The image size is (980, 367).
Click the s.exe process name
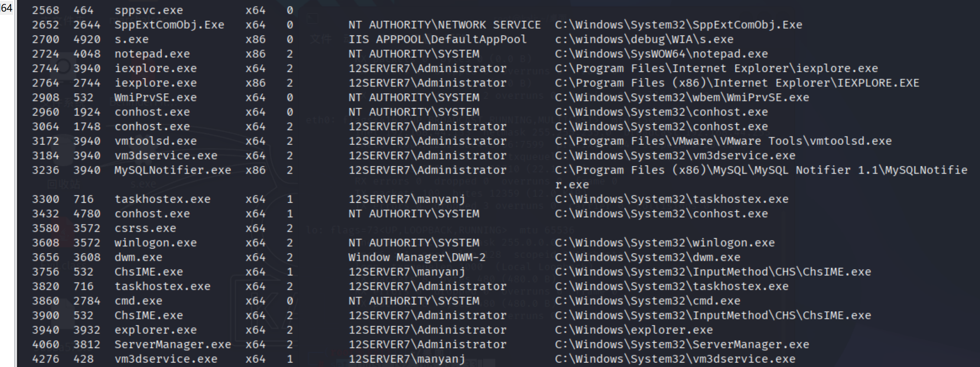(131, 39)
